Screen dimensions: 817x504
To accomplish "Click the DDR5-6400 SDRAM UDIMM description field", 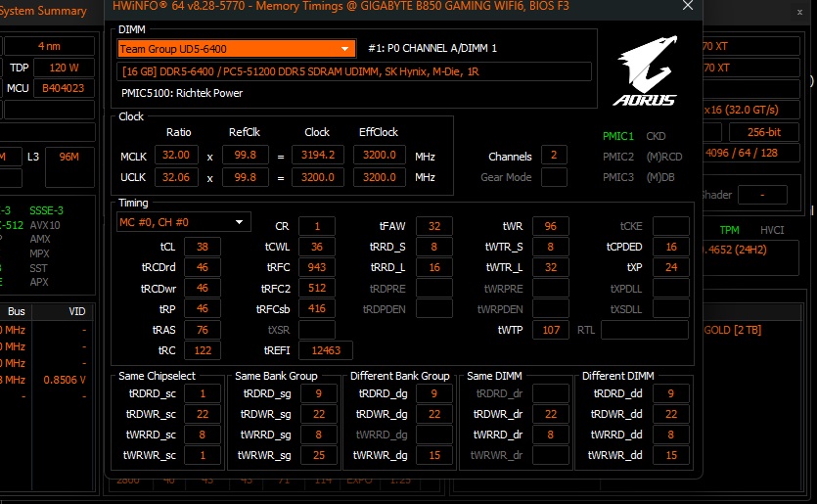I will click(x=354, y=71).
